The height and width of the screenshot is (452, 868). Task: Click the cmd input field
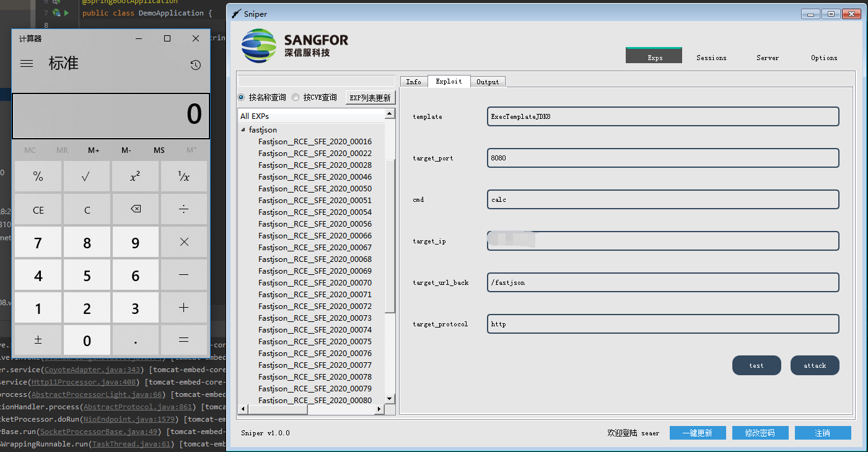click(663, 199)
